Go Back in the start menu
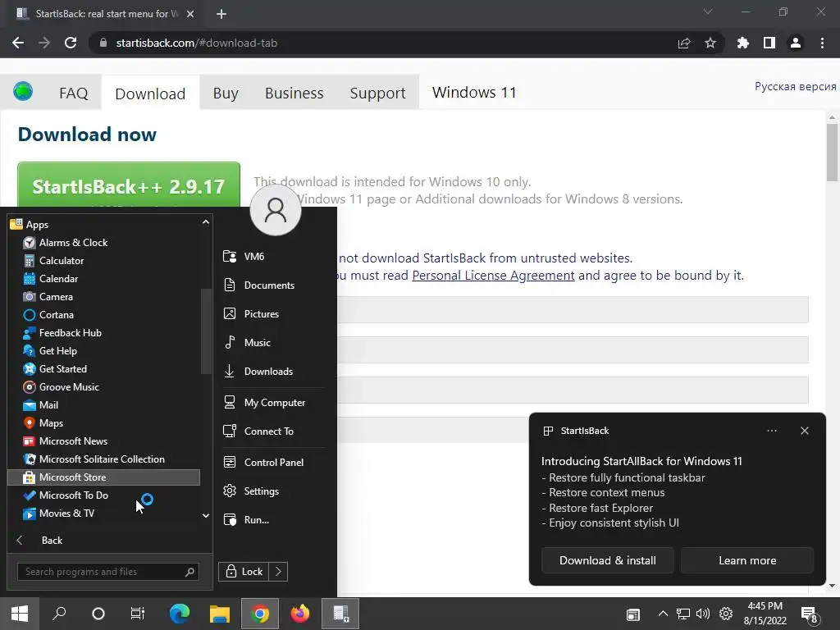Screen dimensions: 840x630 click(x=40, y=541)
